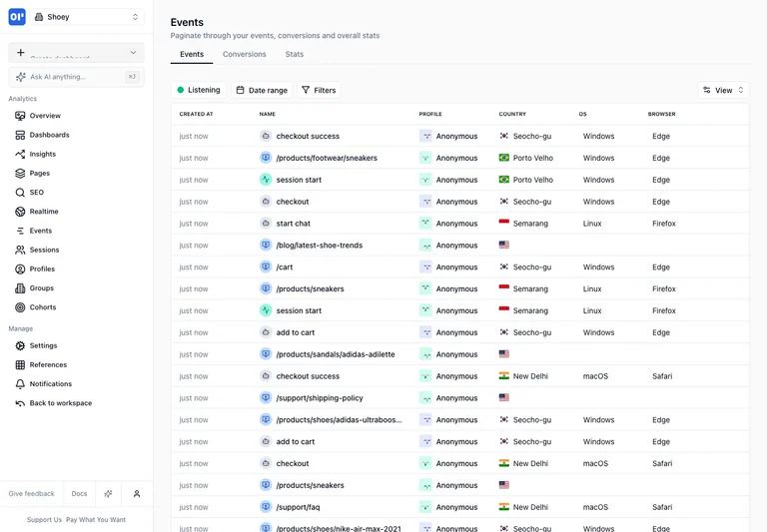Open the Filters button

point(319,90)
